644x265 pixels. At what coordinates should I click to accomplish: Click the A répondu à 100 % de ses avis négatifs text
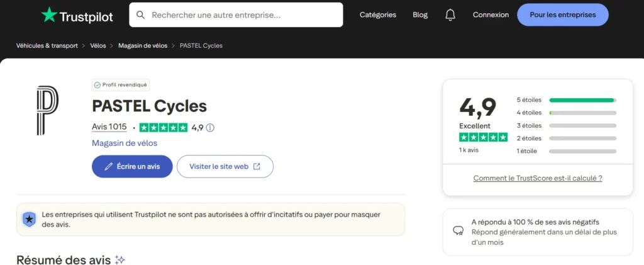pos(535,222)
